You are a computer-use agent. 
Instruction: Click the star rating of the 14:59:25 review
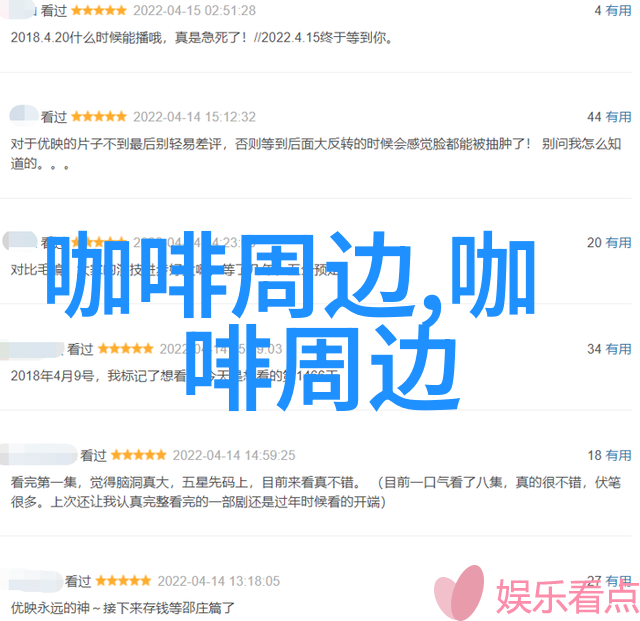click(x=139, y=455)
